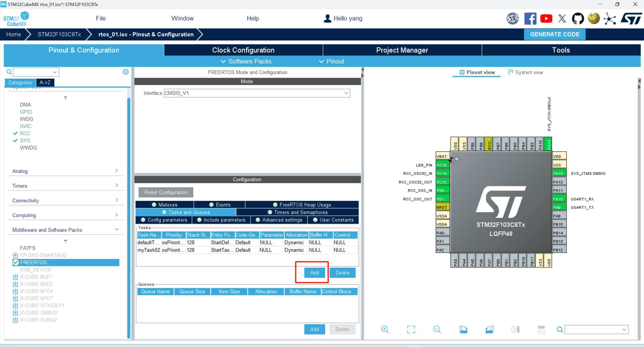Click the Facebook icon in header
The width and height of the screenshot is (644, 347).
click(530, 19)
